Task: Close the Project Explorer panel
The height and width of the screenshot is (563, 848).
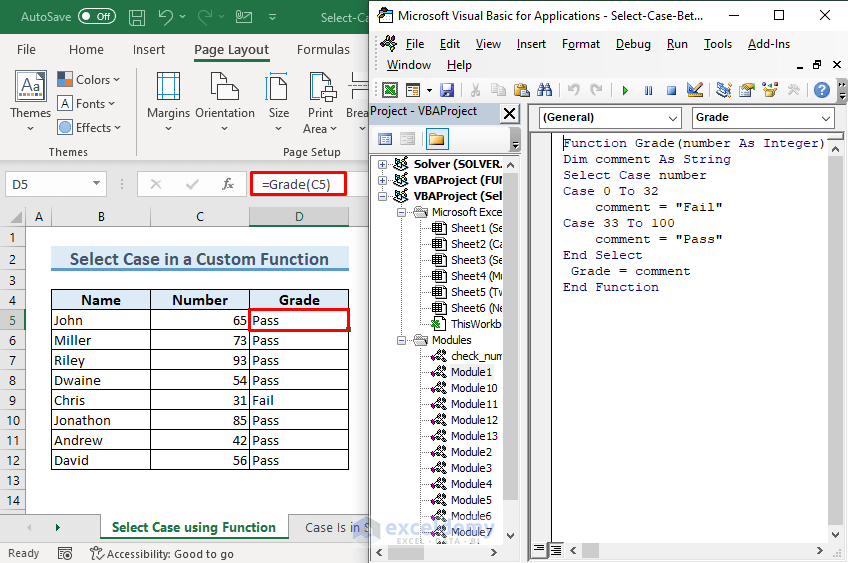Action: tap(509, 114)
